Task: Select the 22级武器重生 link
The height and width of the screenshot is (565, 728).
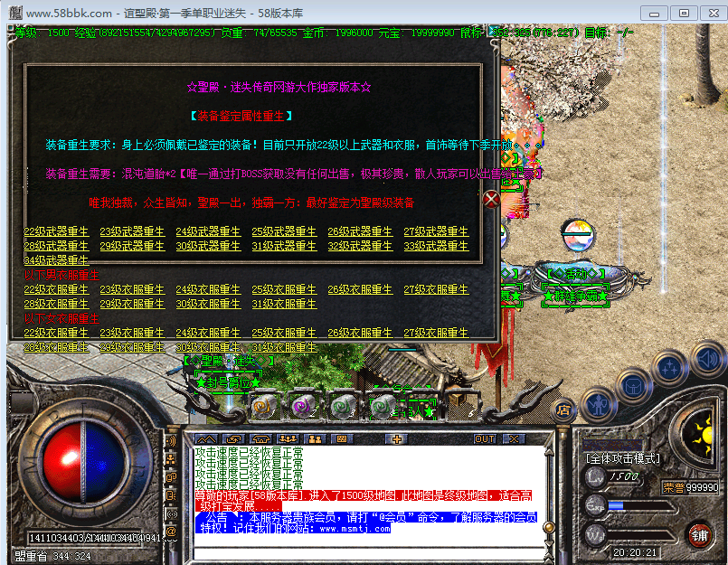Action: (56, 231)
